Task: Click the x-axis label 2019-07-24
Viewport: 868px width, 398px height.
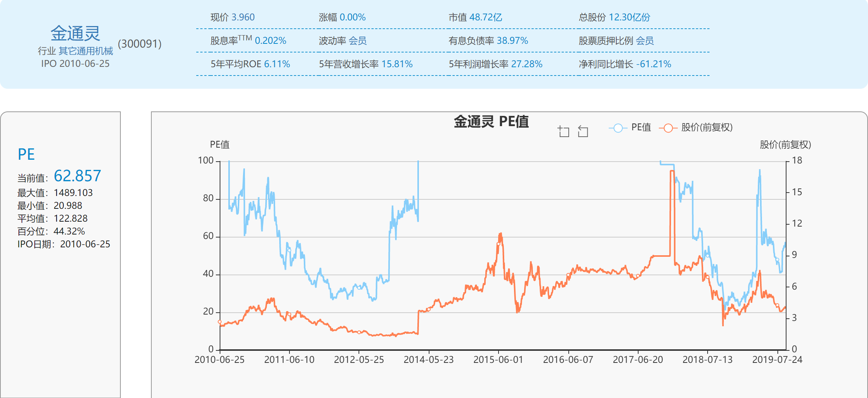Action: 777,359
